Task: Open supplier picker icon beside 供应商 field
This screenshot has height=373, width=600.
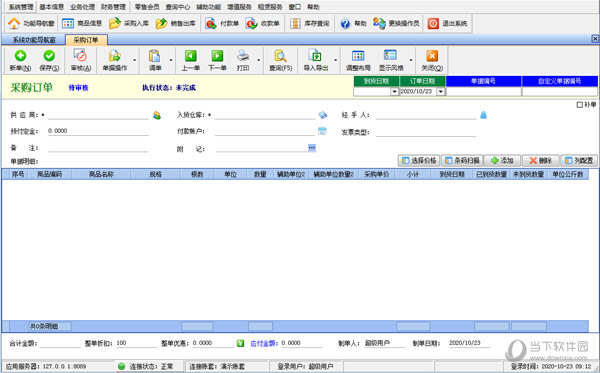Action: click(x=157, y=115)
